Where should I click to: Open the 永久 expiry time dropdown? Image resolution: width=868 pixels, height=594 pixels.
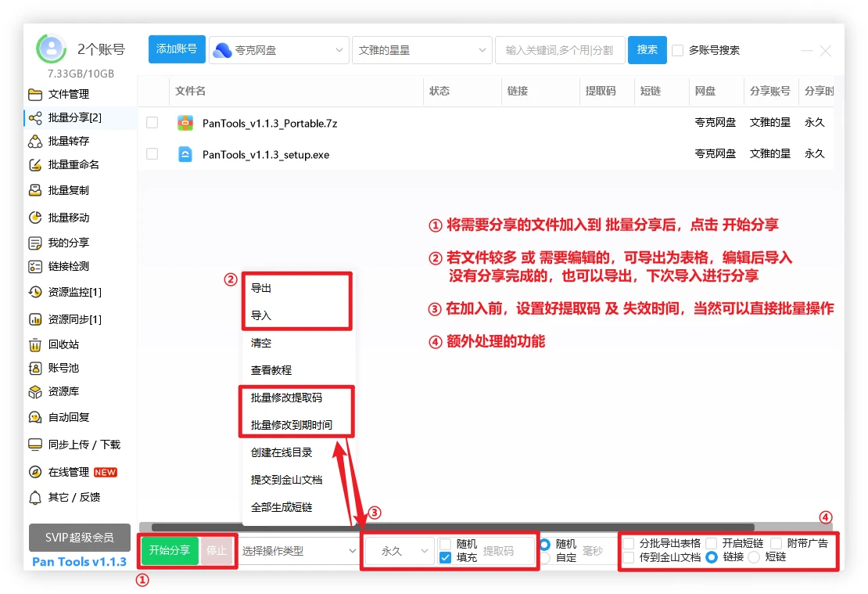400,551
